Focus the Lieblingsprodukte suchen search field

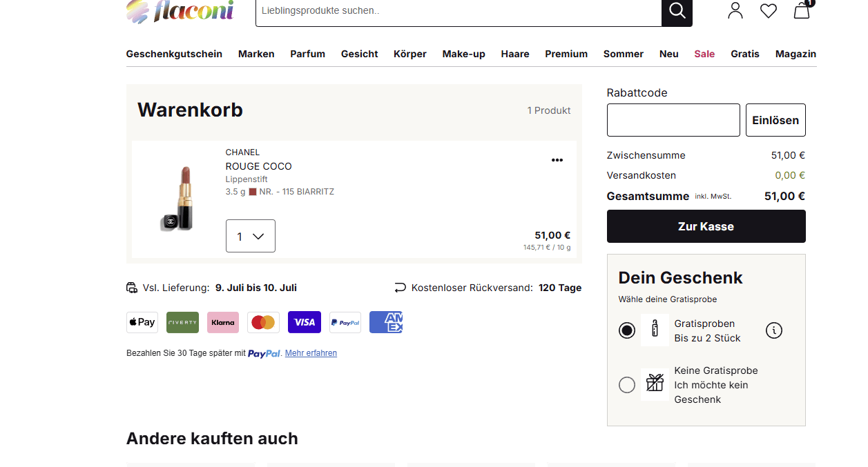pos(459,11)
